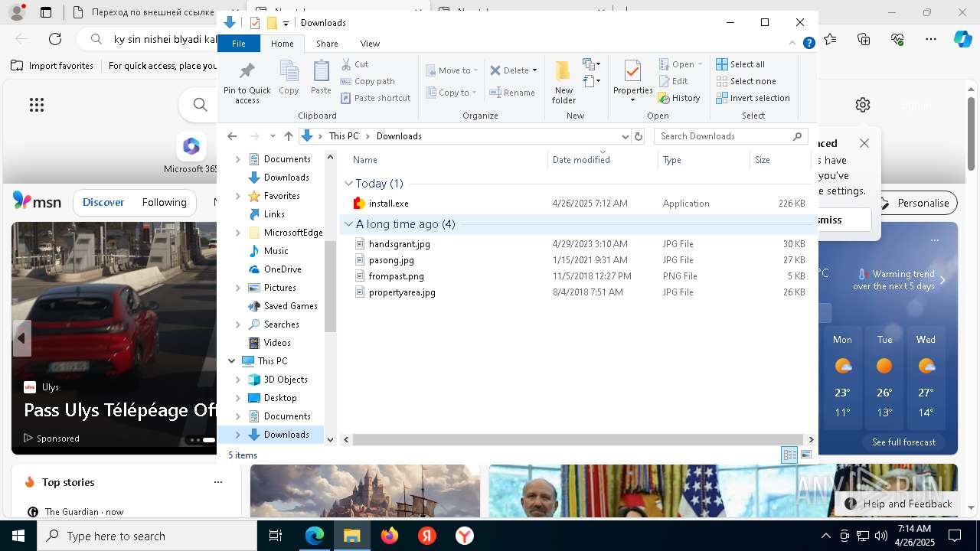The width and height of the screenshot is (980, 551).
Task: Open the History ribbon button
Action: click(x=679, y=98)
